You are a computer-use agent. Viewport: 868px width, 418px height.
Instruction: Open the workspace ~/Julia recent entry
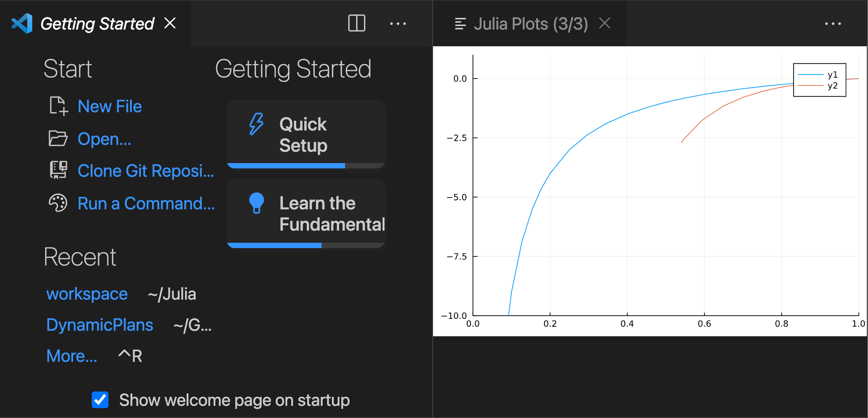coord(87,294)
